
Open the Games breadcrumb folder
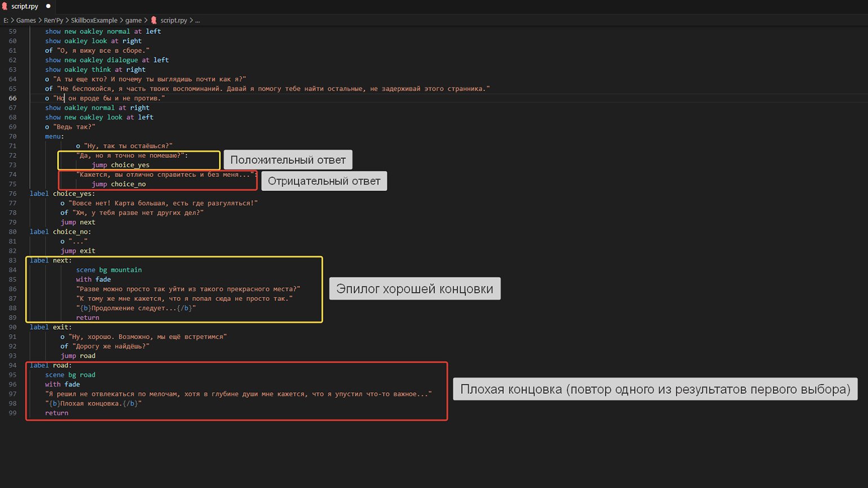click(26, 20)
